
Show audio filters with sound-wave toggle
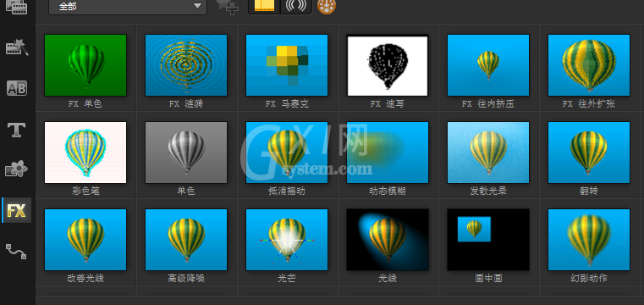pyautogui.click(x=296, y=6)
